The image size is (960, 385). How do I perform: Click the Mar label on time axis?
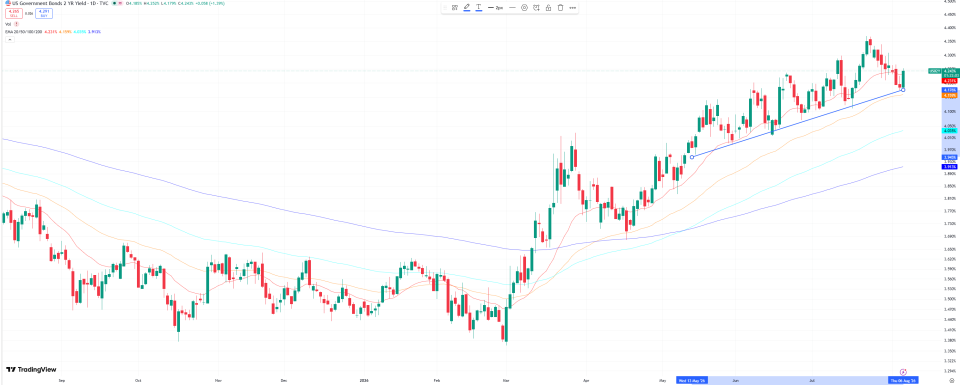[x=505, y=381]
